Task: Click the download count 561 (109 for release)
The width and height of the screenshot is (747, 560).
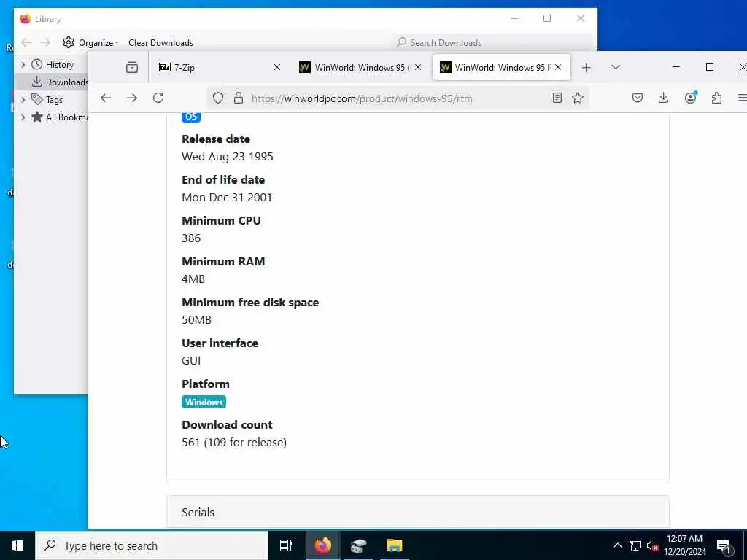Action: click(x=234, y=443)
